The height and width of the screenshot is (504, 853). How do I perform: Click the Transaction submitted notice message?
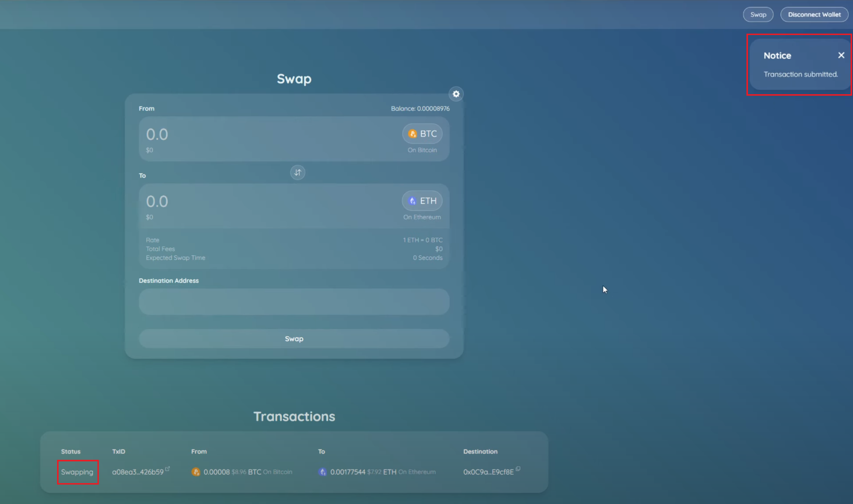pyautogui.click(x=801, y=74)
